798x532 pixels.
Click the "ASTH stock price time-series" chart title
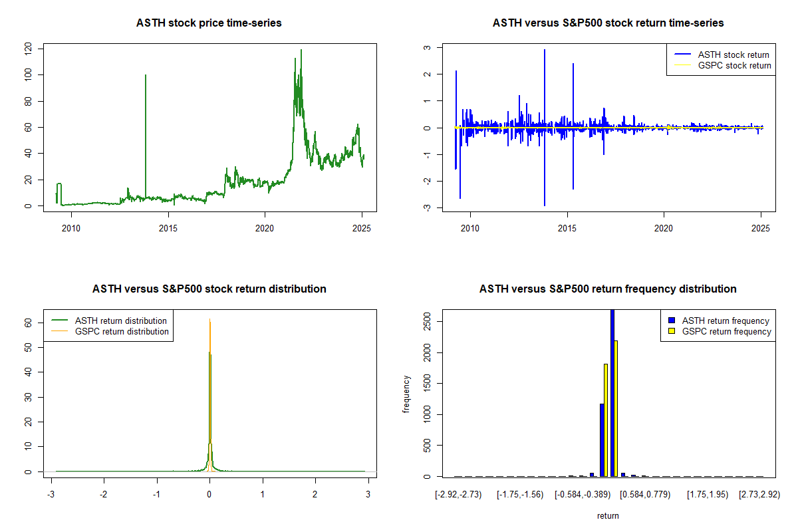[x=209, y=23]
